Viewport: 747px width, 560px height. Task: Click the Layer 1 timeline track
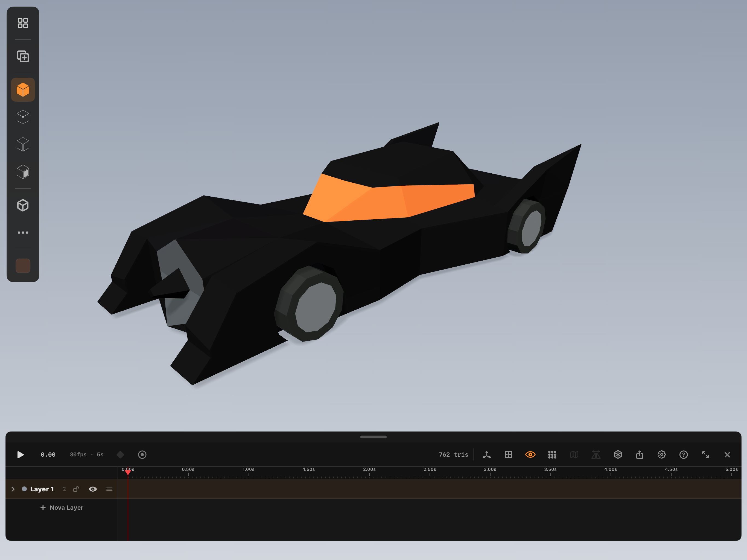coord(429,489)
